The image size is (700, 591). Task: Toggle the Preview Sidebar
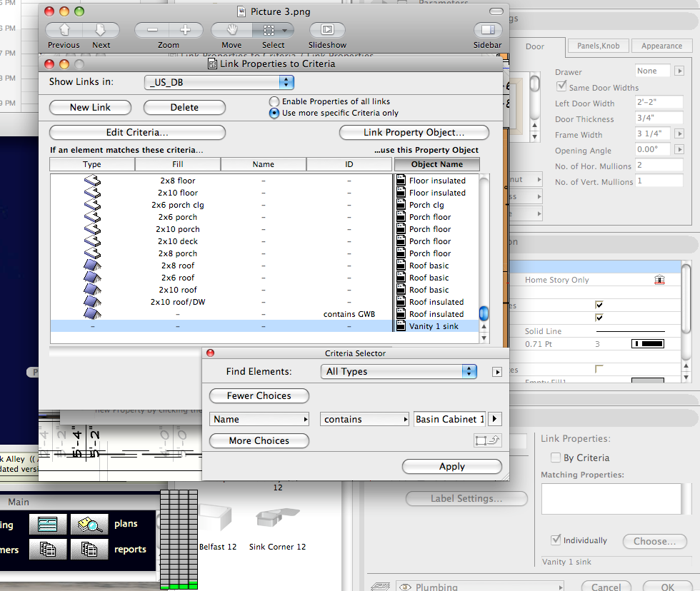point(488,30)
